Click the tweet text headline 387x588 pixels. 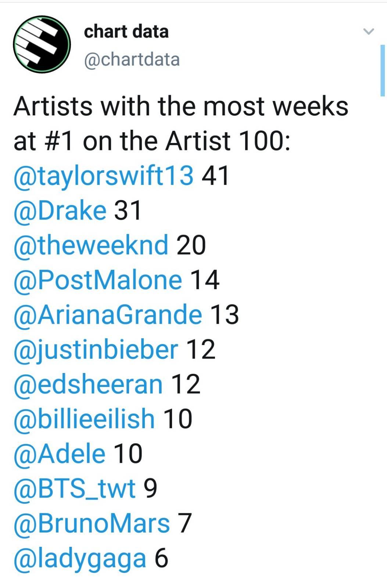181,123
